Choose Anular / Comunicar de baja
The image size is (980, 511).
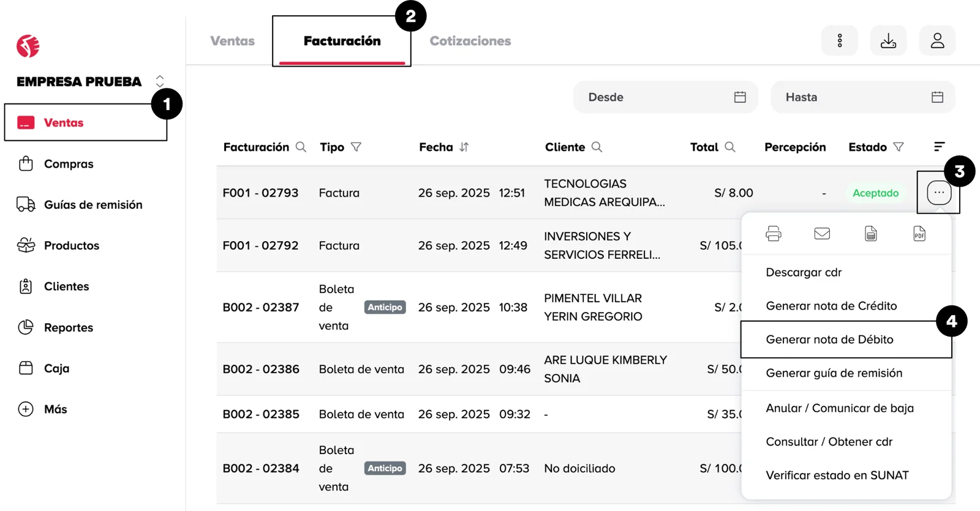point(839,408)
